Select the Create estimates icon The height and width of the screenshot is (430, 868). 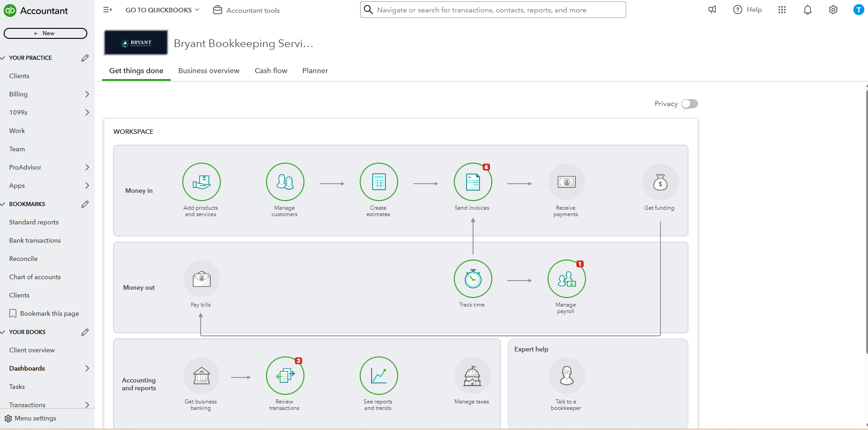coord(378,182)
